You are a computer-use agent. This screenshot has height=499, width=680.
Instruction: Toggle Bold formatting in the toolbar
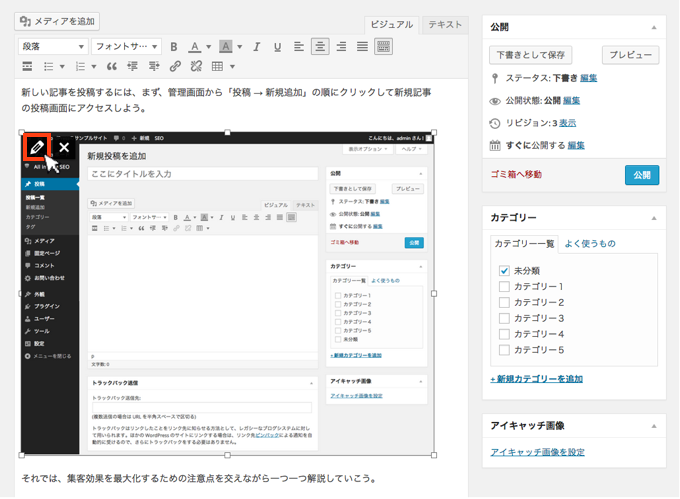point(174,46)
